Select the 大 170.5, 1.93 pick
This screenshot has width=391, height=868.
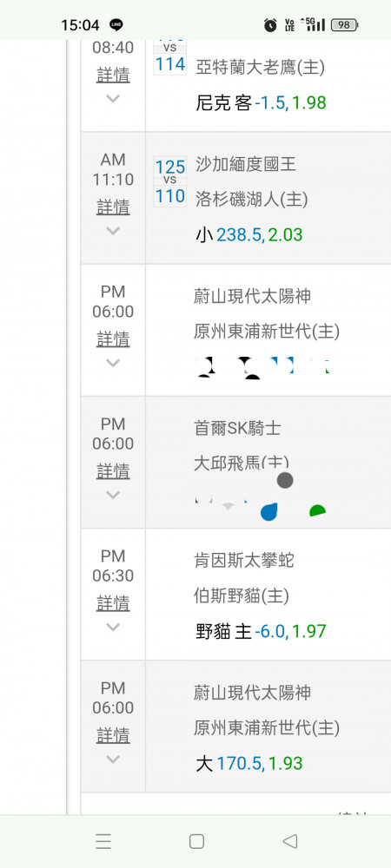click(249, 764)
